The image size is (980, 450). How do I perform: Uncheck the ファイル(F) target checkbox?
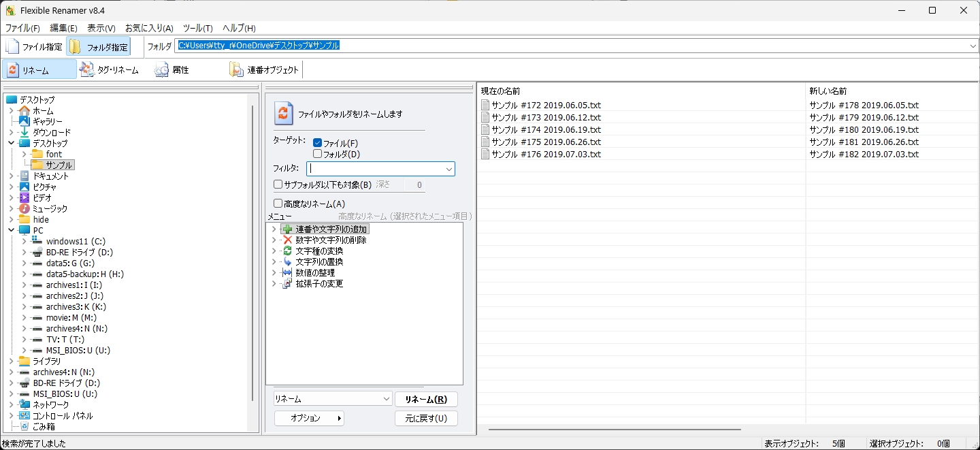tap(317, 143)
